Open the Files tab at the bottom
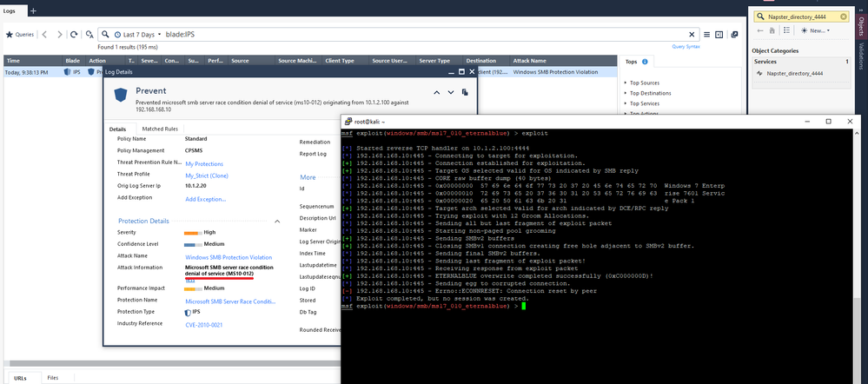Screen dimensions: 868x384 coord(53,378)
